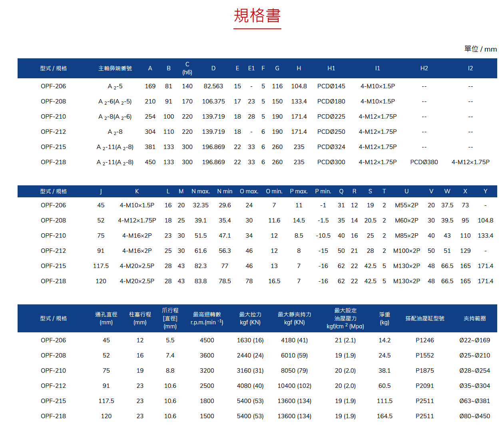This screenshot has width=504, height=433.
Task: Click the C (h6) column header
Action: (187, 68)
